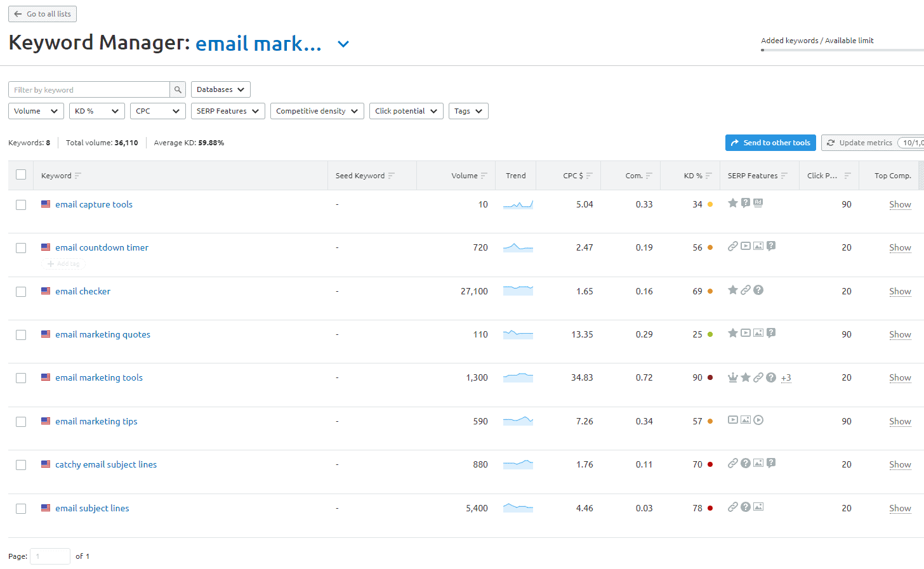The width and height of the screenshot is (924, 569).
Task: Open the Tags filter dropdown
Action: click(x=468, y=111)
